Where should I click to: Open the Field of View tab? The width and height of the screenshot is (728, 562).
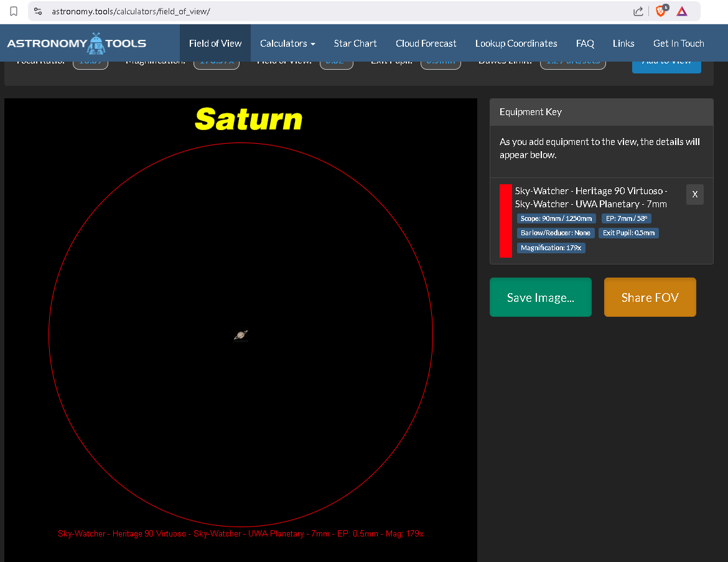coord(215,44)
